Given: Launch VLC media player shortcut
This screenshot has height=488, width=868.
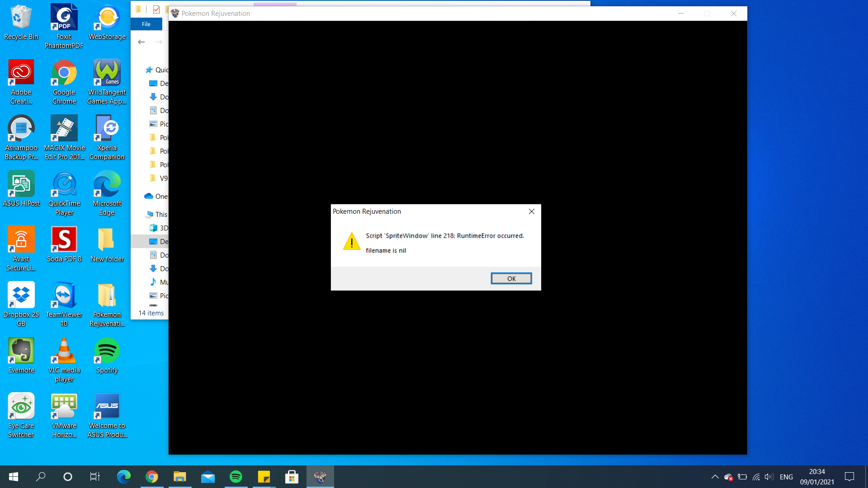Looking at the screenshot, I should point(64,360).
